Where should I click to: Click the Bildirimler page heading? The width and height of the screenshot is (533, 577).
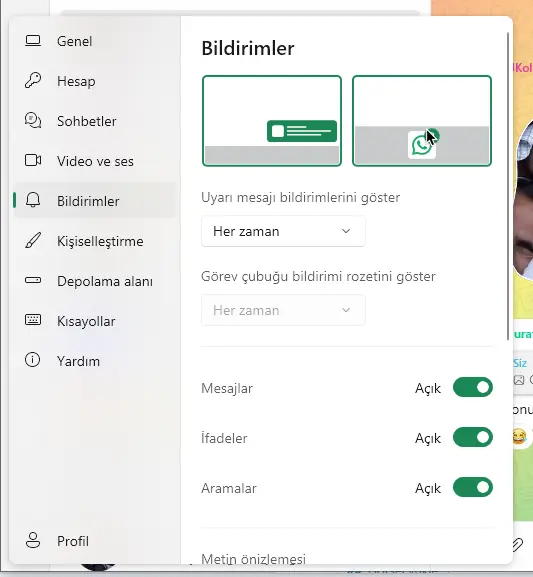pos(248,48)
